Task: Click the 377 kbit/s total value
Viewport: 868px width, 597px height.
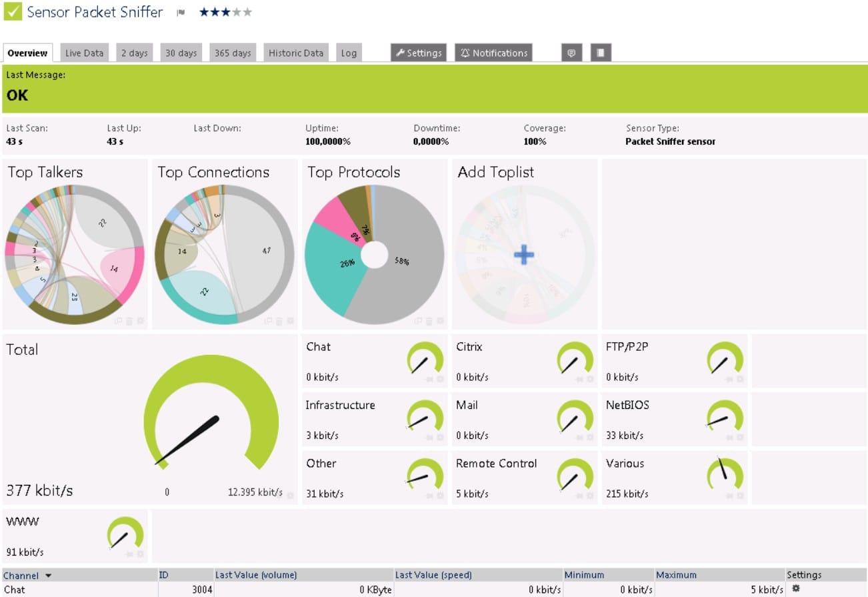Action: (x=39, y=491)
